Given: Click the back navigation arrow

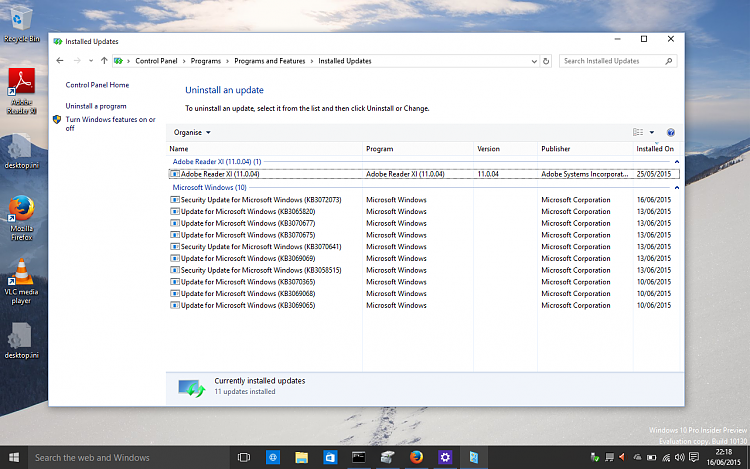Looking at the screenshot, I should click(x=62, y=61).
